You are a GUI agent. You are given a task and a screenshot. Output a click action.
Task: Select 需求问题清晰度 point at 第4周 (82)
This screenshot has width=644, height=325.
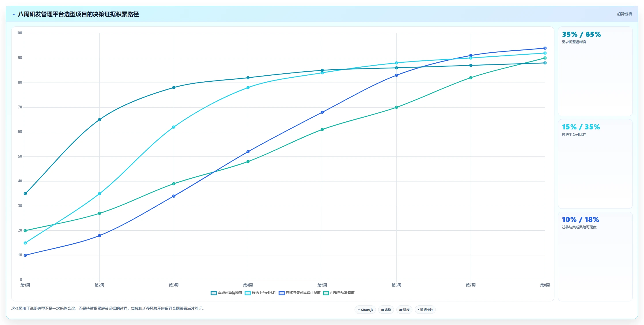click(248, 78)
